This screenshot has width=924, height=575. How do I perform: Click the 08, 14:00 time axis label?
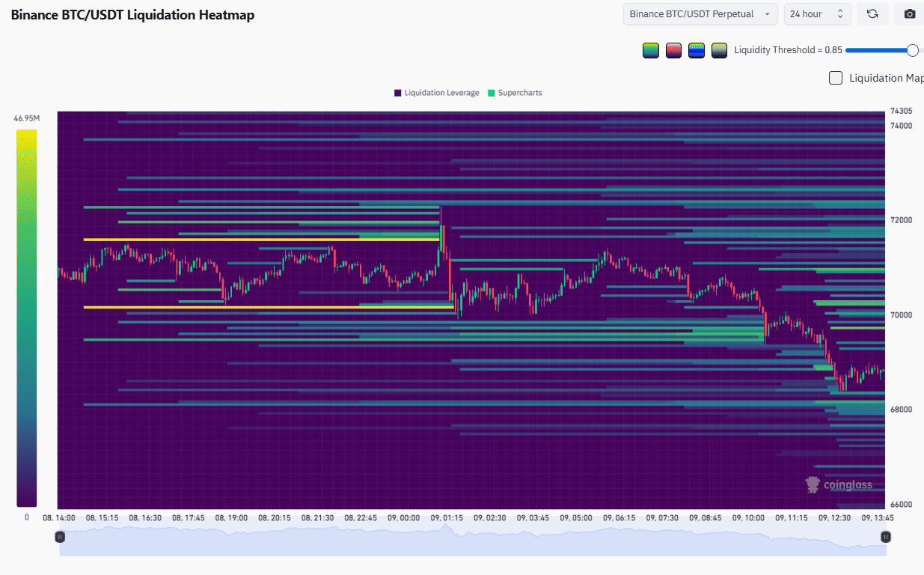[58, 517]
